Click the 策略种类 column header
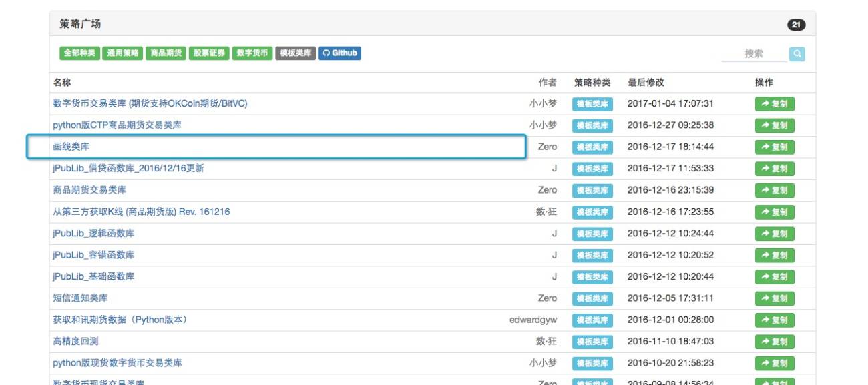 tap(592, 83)
